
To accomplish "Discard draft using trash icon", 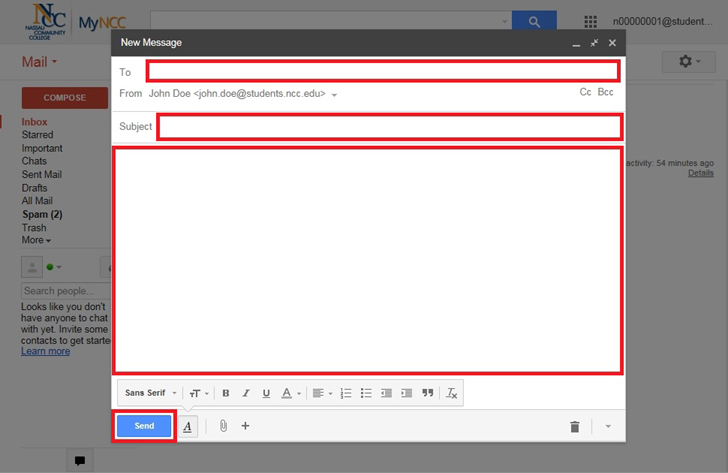I will [575, 427].
